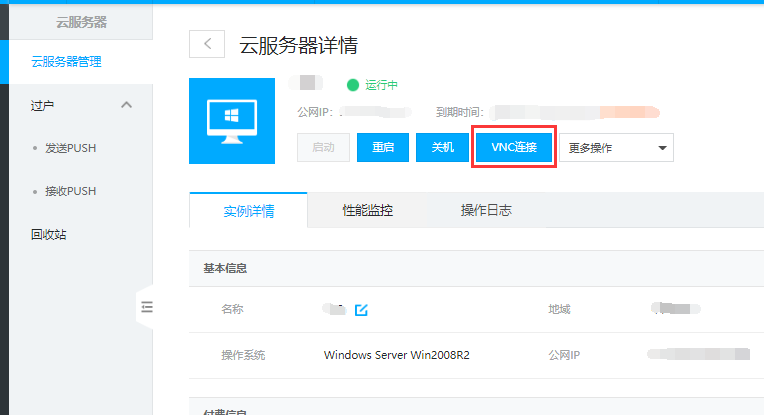Click the green 运行中 status indicator

click(373, 85)
